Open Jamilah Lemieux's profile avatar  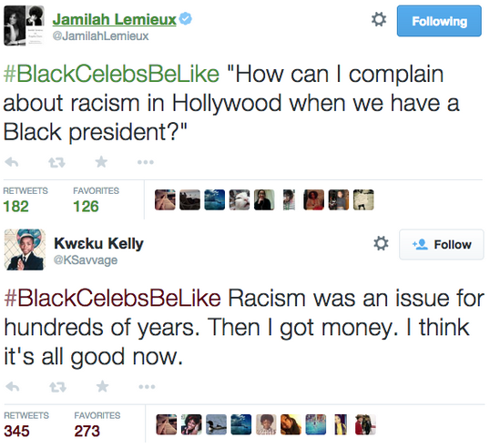[x=24, y=25]
